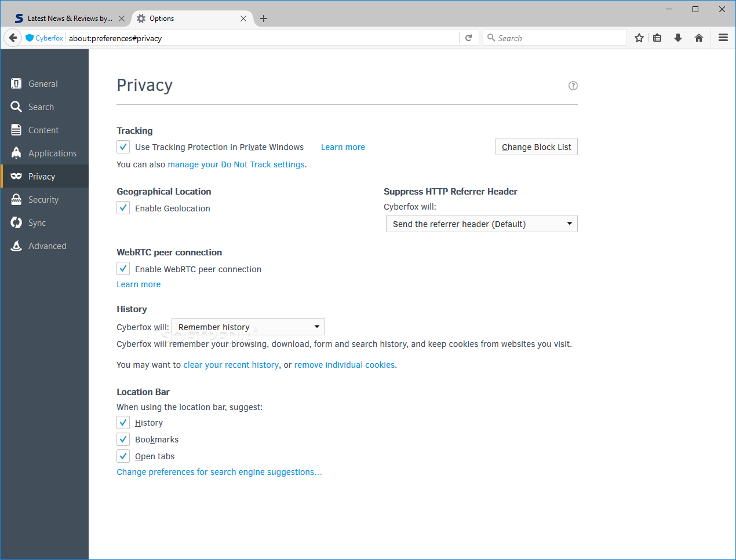Image resolution: width=736 pixels, height=560 pixels.
Task: Open a new tab with plus icon
Action: point(264,19)
